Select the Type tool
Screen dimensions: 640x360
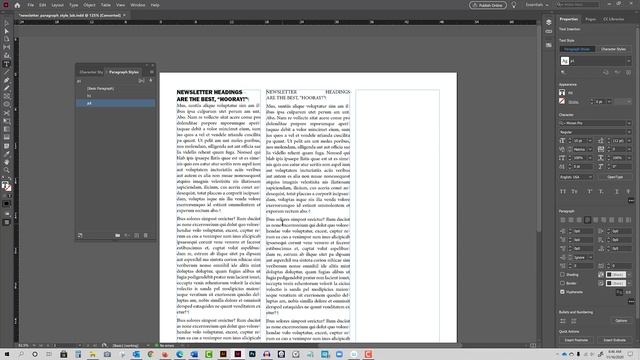click(7, 64)
